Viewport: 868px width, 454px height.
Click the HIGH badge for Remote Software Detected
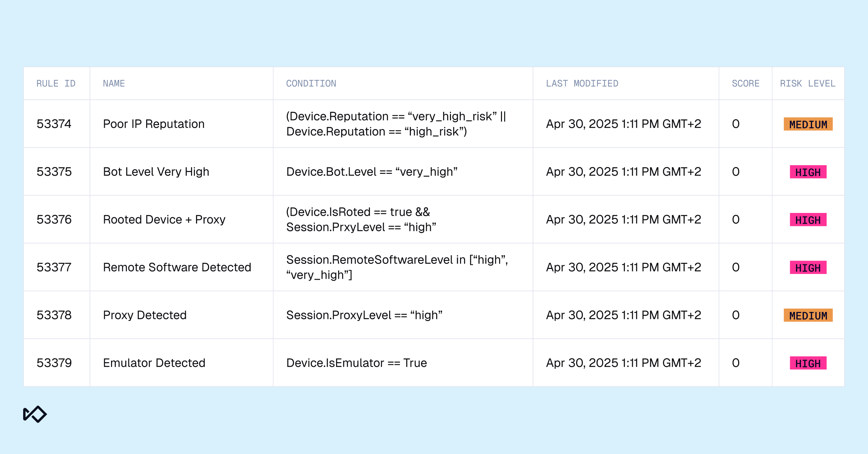tap(808, 268)
